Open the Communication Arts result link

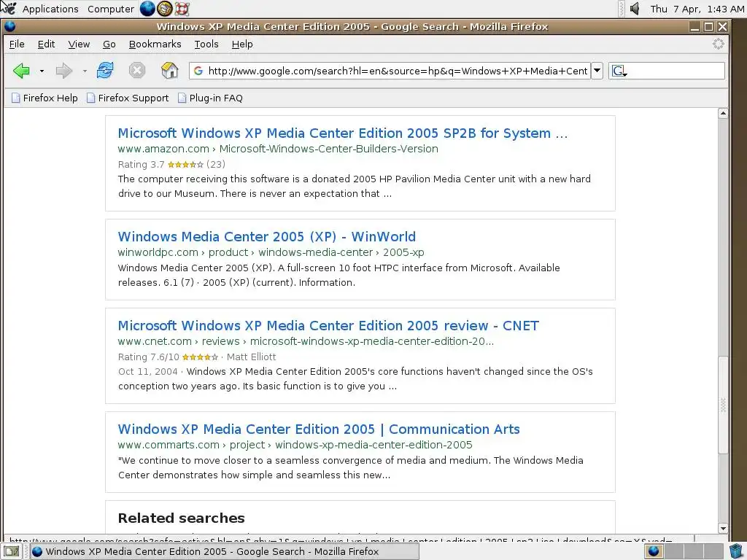319,429
